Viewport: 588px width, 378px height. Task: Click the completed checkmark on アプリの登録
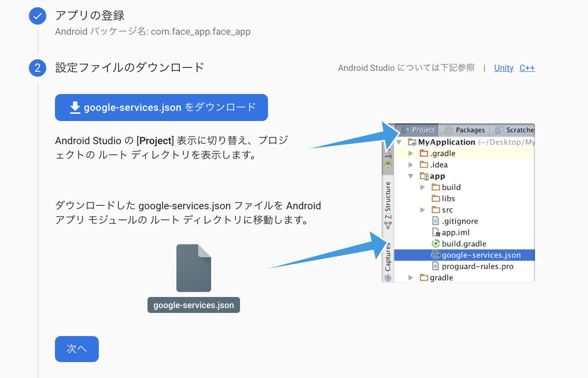click(37, 16)
